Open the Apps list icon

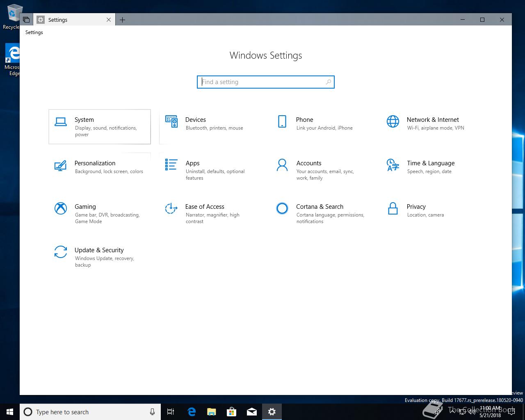click(x=171, y=165)
